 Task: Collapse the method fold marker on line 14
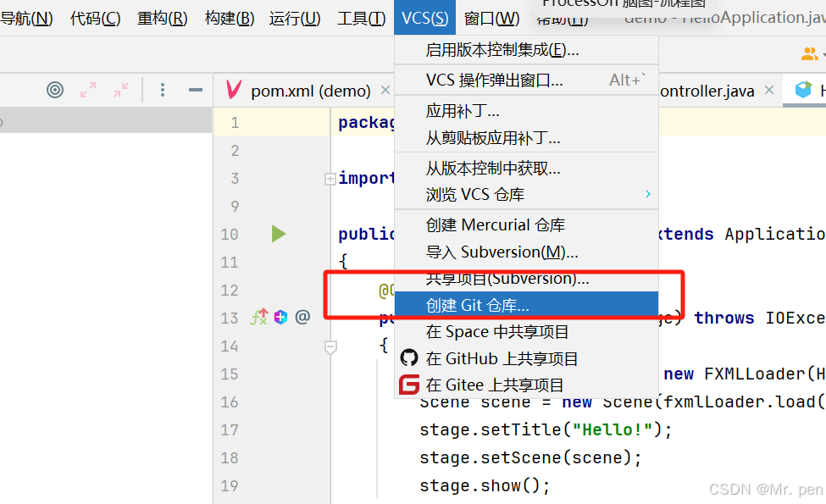330,347
